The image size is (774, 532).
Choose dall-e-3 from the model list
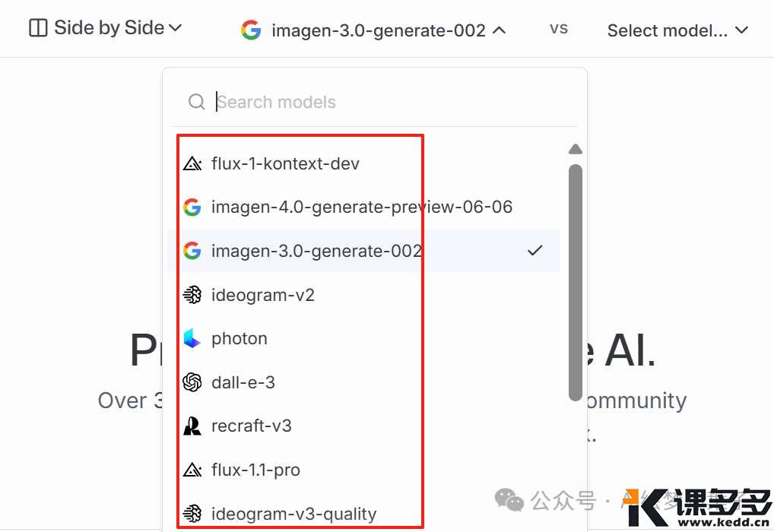[x=363, y=382]
